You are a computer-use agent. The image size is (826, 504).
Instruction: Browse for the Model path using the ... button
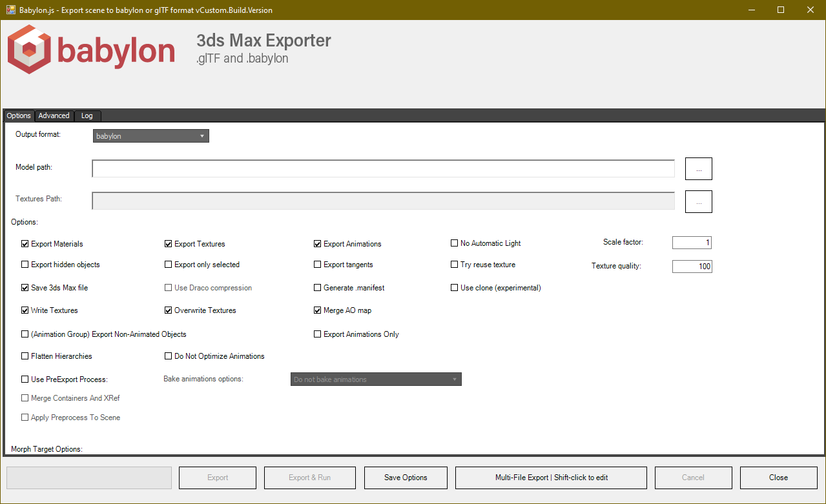click(x=698, y=168)
